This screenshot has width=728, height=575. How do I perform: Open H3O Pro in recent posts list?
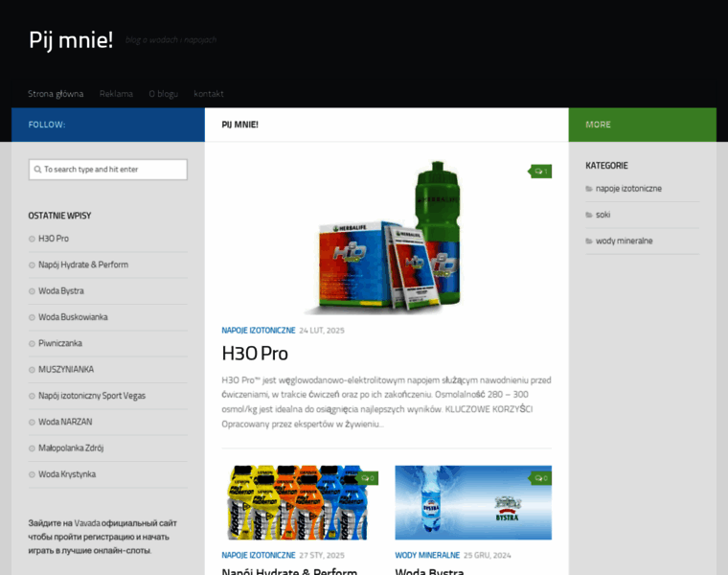(54, 239)
